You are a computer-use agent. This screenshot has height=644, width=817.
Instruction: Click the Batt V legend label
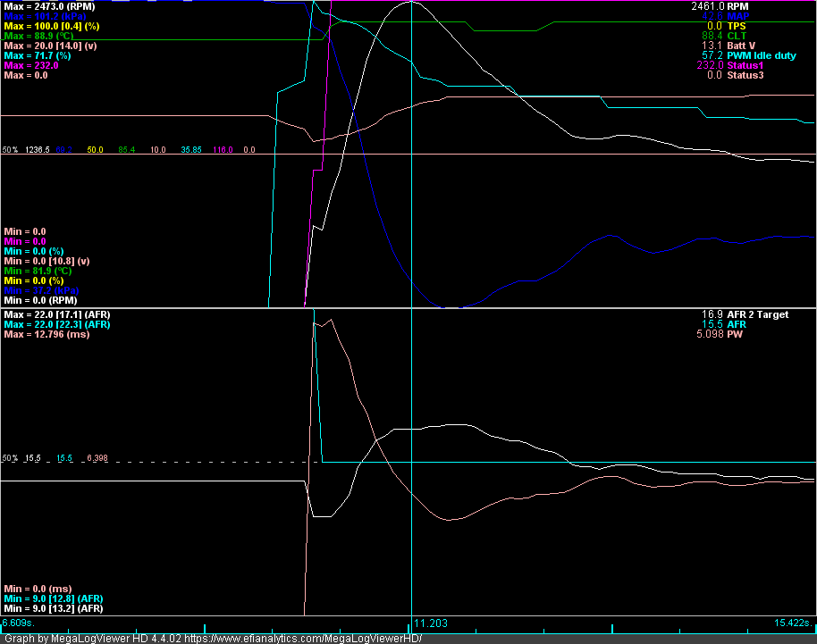(x=741, y=46)
